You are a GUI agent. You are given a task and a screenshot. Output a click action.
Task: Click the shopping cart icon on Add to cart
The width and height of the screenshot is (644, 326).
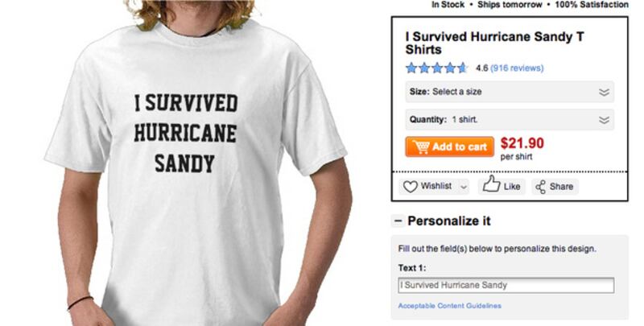coord(421,146)
